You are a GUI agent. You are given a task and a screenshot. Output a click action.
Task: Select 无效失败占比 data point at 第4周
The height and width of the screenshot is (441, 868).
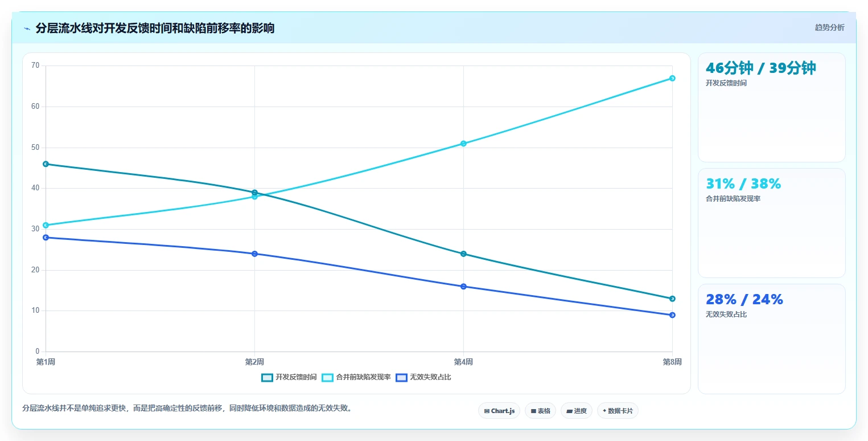[x=463, y=287]
